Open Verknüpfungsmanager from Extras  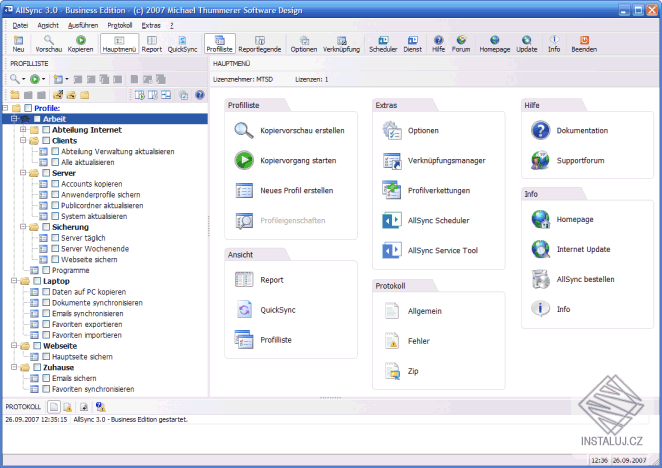click(x=434, y=161)
